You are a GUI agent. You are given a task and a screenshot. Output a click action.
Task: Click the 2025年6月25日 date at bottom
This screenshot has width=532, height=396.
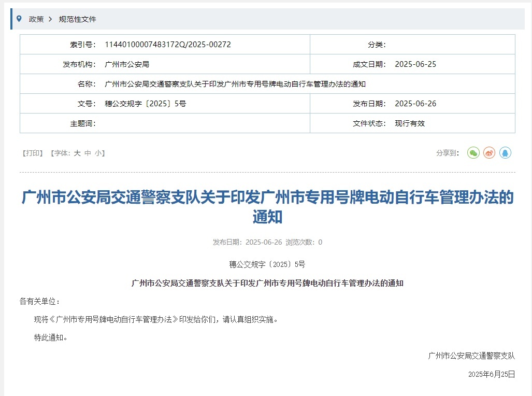pyautogui.click(x=492, y=374)
